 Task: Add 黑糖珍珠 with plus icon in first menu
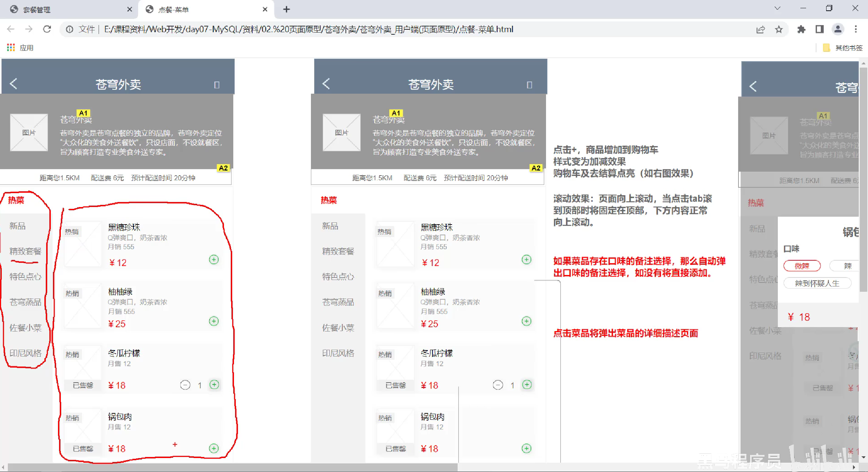[x=214, y=260]
